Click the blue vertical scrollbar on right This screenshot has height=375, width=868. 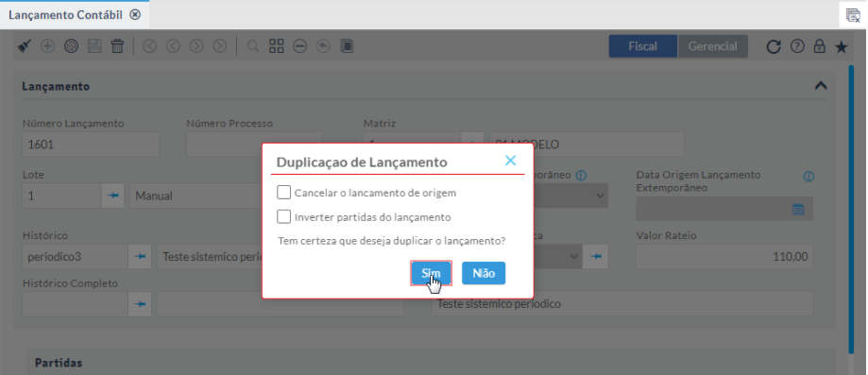pos(851,210)
